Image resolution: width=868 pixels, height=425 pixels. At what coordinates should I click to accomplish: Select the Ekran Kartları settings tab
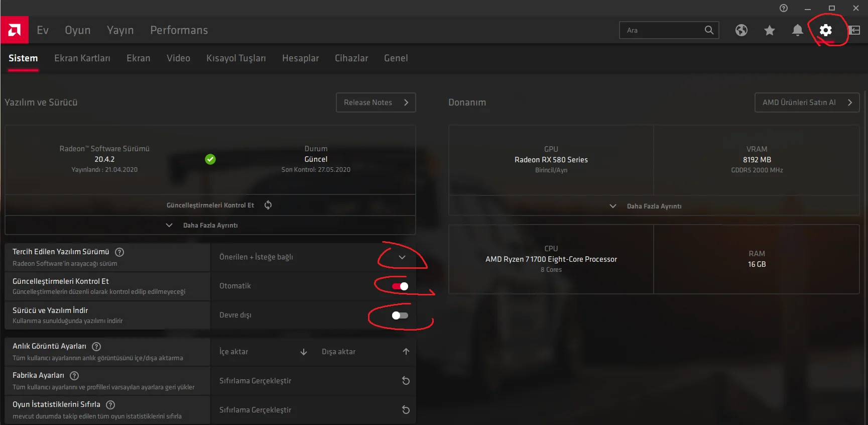(82, 58)
